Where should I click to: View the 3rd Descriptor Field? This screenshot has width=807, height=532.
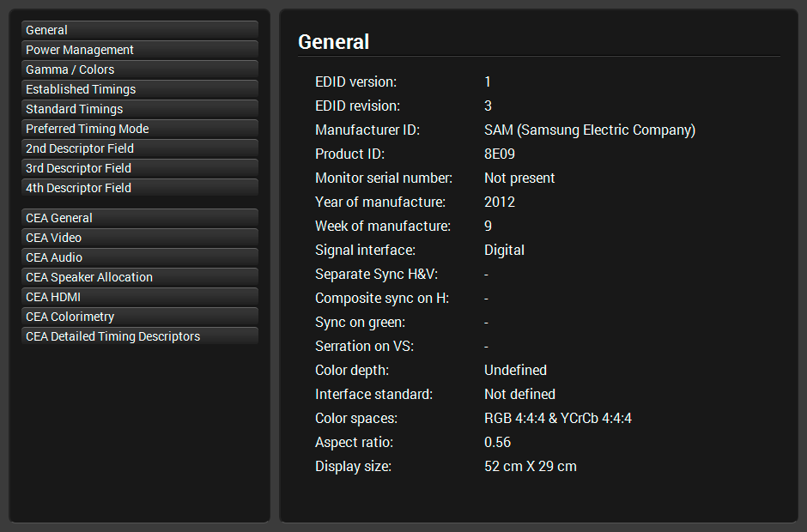coord(139,168)
